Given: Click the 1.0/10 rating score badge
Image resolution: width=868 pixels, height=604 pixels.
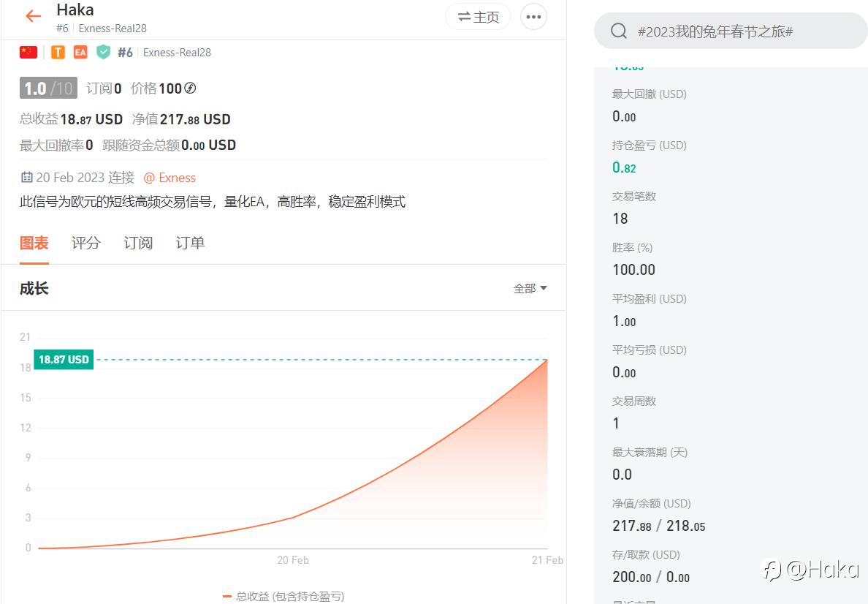Looking at the screenshot, I should (x=48, y=88).
